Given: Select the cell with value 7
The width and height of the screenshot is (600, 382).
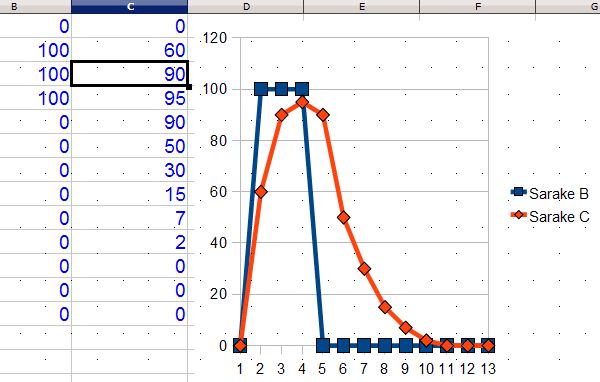Looking at the screenshot, I should coord(130,218).
